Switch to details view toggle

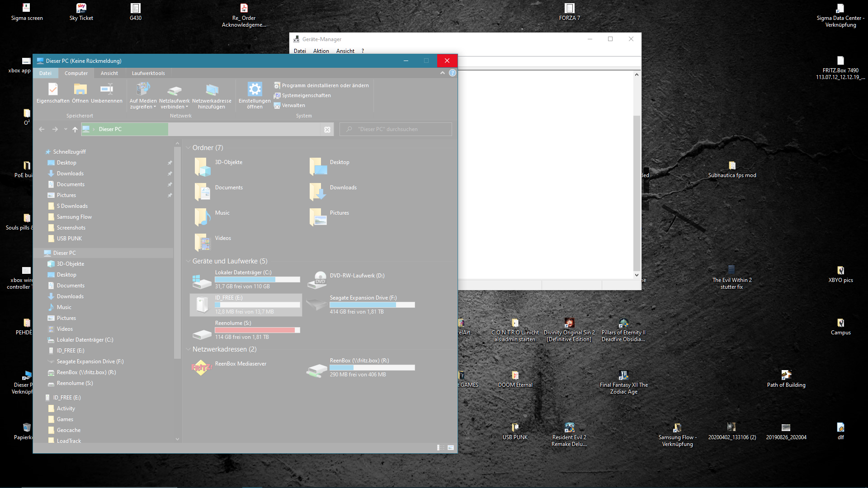pos(440,447)
